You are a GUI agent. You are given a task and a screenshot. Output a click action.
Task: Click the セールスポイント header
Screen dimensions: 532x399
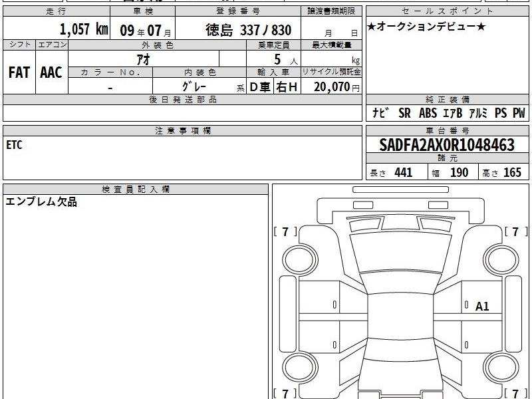[448, 11]
